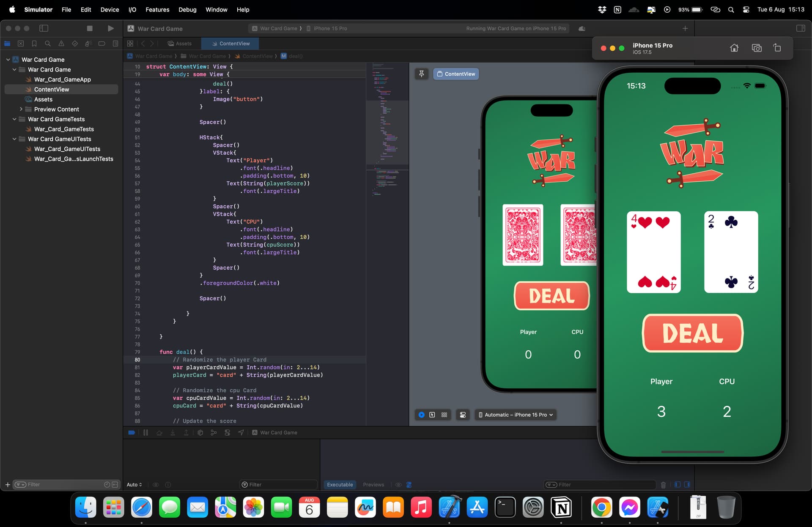Image resolution: width=812 pixels, height=527 pixels.
Task: Expand the Preview Content folder
Action: 21,109
